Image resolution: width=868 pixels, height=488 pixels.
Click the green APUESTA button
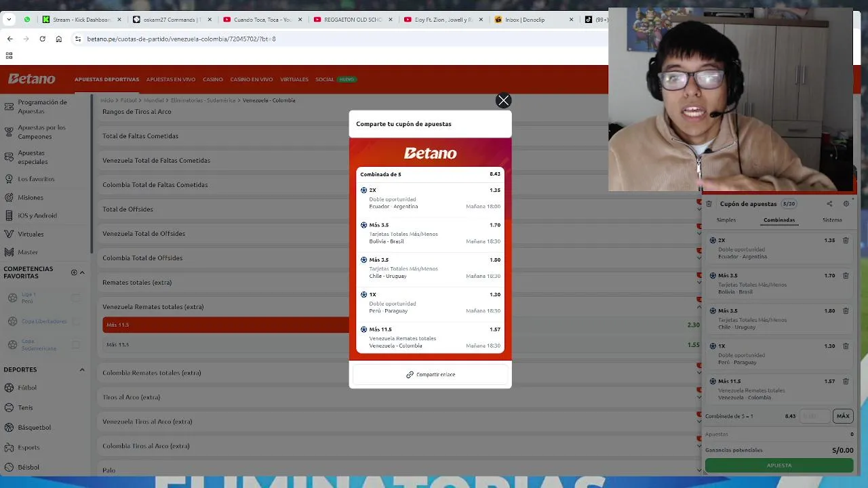(x=779, y=466)
